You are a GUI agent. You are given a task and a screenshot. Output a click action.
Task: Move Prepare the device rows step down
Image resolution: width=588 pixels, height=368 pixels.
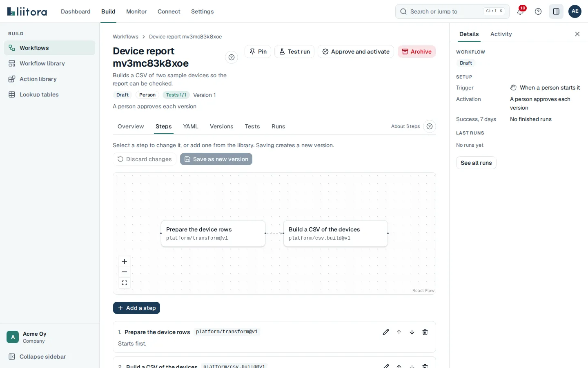(412, 332)
